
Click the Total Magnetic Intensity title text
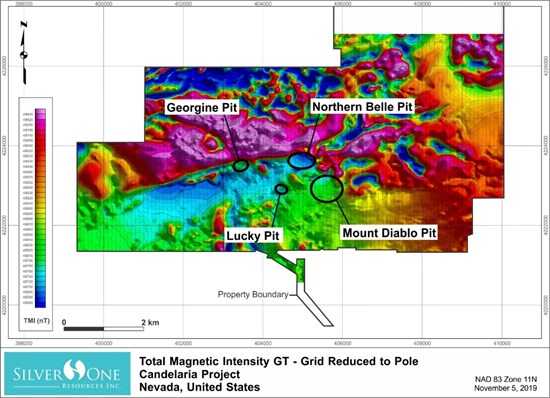(279, 361)
